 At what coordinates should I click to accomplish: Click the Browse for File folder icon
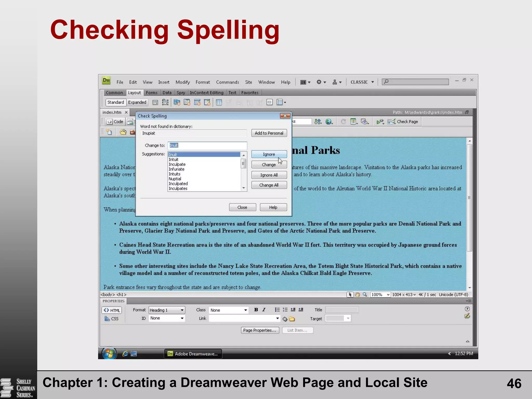(x=292, y=319)
